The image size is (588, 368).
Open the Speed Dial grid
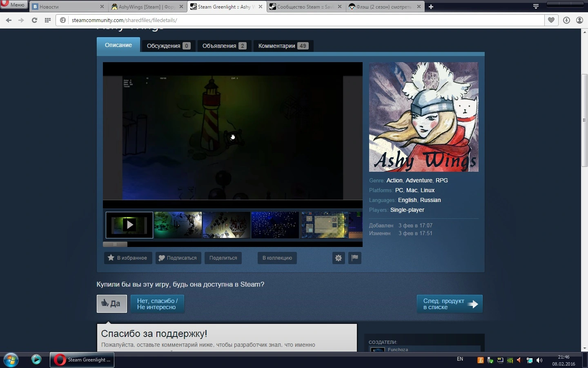click(48, 20)
